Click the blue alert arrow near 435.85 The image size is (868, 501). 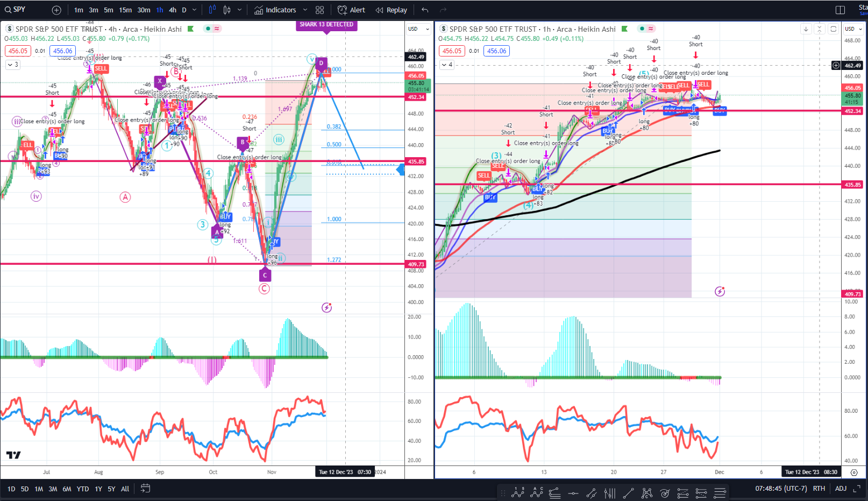[x=400, y=170]
